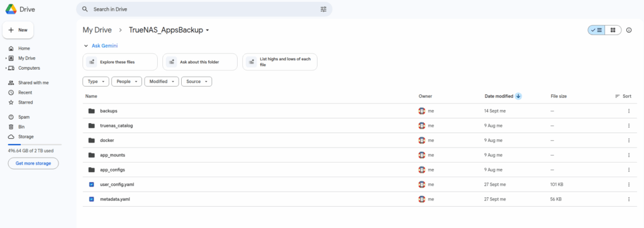Screen dimensions: 644x228
Task: Open Sort options
Action: tap(623, 96)
